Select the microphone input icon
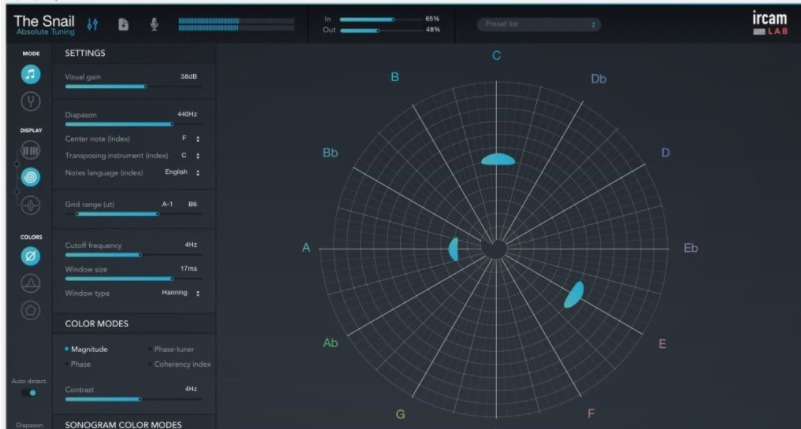This screenshot has height=429, width=801. pyautogui.click(x=154, y=25)
